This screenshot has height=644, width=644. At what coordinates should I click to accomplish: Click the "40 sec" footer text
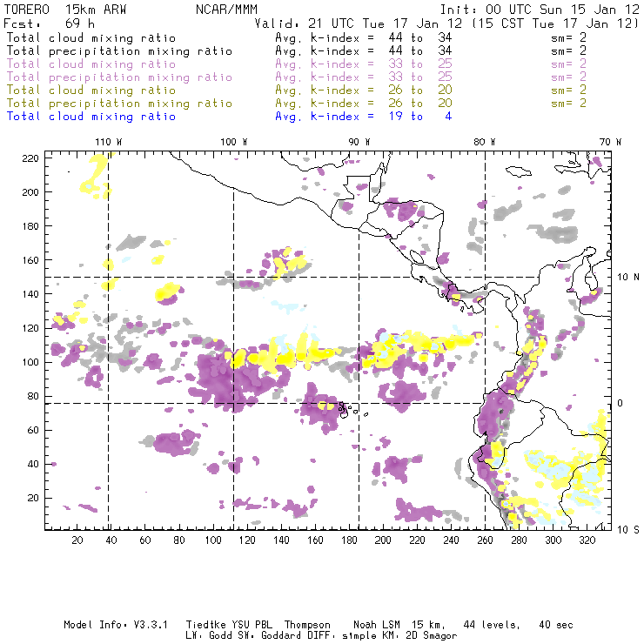click(556, 625)
